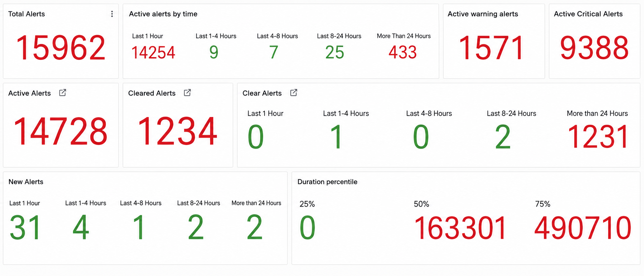Click the 'Duration percentile' panel title
Image resolution: width=644 pixels, height=276 pixels.
coord(327,182)
